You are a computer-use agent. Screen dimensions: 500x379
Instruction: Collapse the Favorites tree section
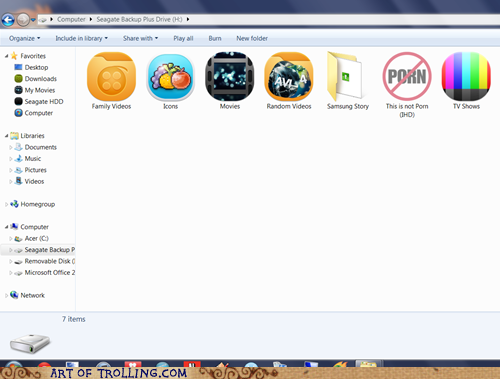pyautogui.click(x=6, y=56)
